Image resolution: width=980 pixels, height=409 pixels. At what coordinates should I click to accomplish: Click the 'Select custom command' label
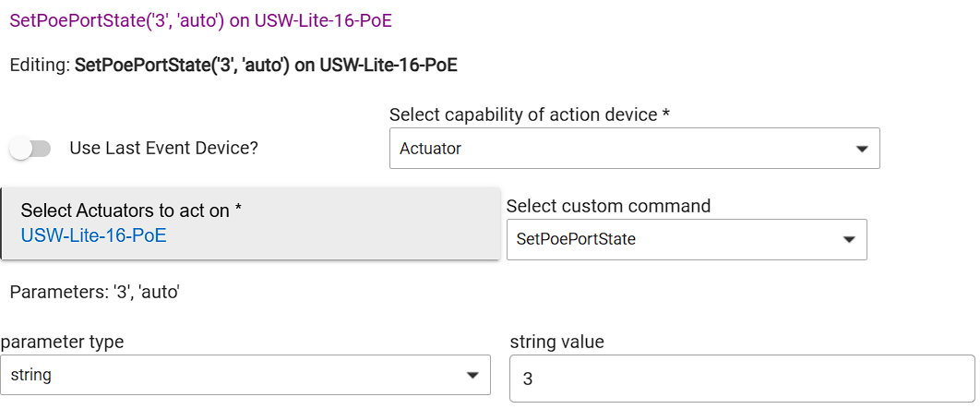(608, 206)
